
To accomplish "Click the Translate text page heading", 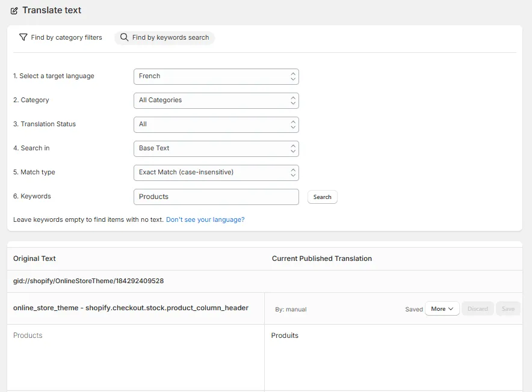I will point(52,10).
